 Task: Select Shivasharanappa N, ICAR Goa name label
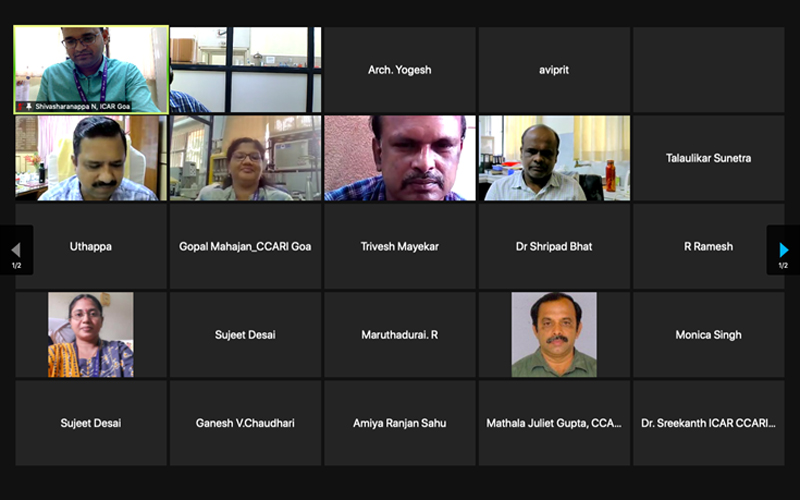click(x=82, y=107)
